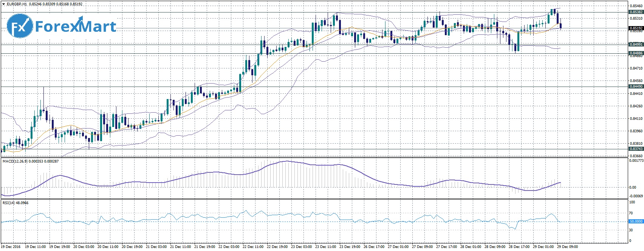Click the 29 Dec 09:00 time label
This screenshot has height=251, width=644.
click(568, 247)
